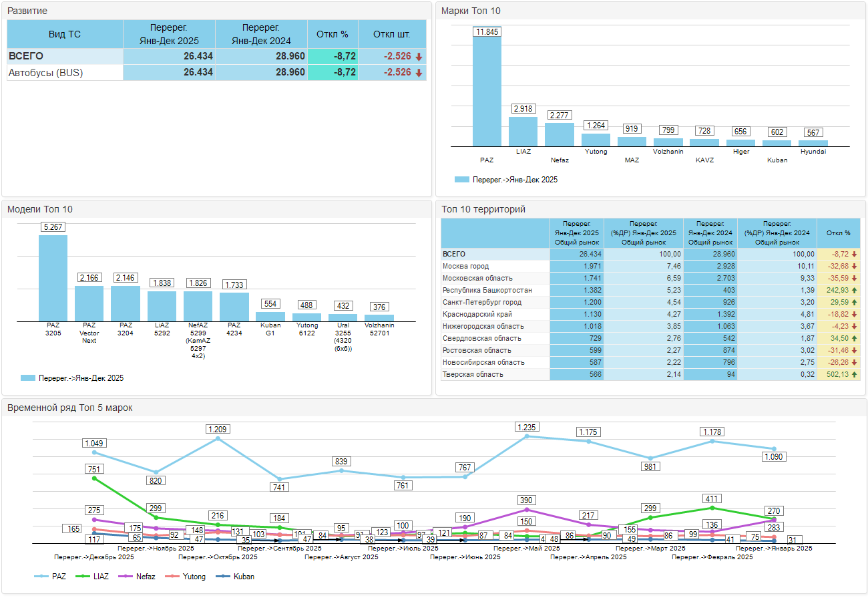The image size is (868, 614).
Task: Click the green up arrow for Свердловская область
Action: (855, 339)
